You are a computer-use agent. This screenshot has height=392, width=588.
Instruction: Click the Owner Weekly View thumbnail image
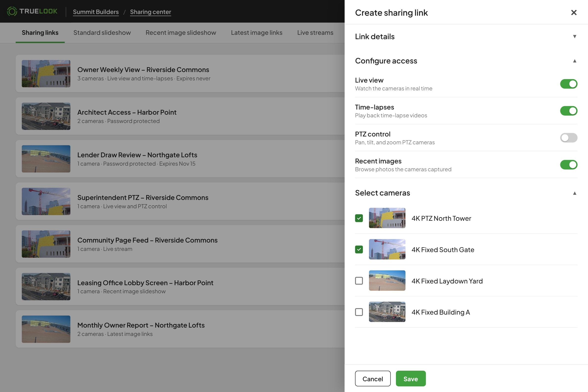(x=46, y=73)
